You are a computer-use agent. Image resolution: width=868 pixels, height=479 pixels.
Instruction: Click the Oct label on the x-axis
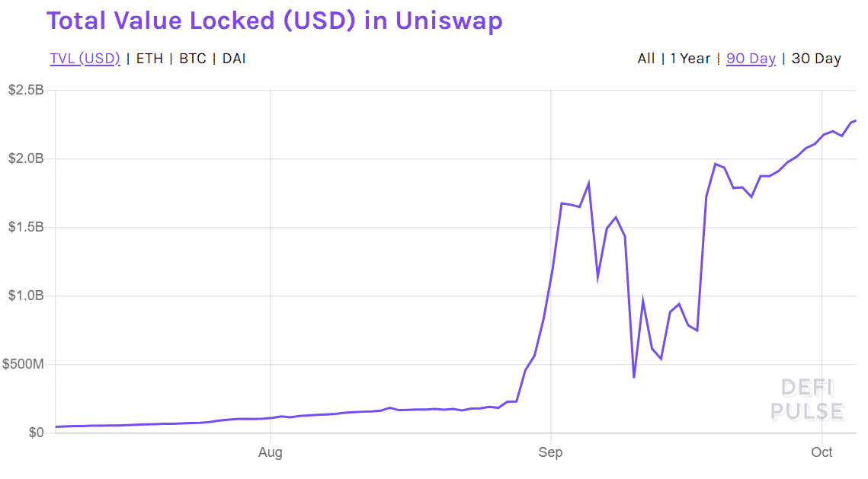pos(822,452)
